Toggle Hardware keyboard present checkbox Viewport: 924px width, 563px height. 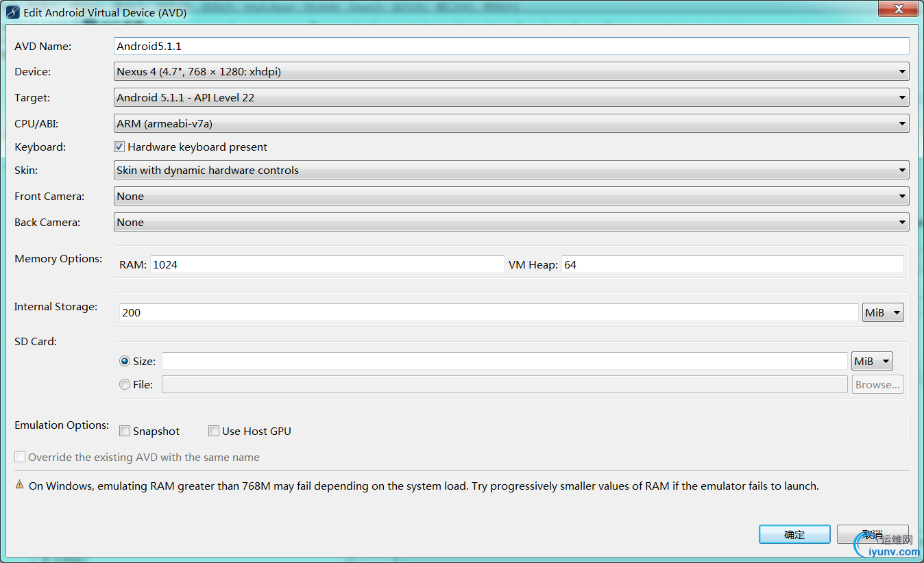coord(119,147)
